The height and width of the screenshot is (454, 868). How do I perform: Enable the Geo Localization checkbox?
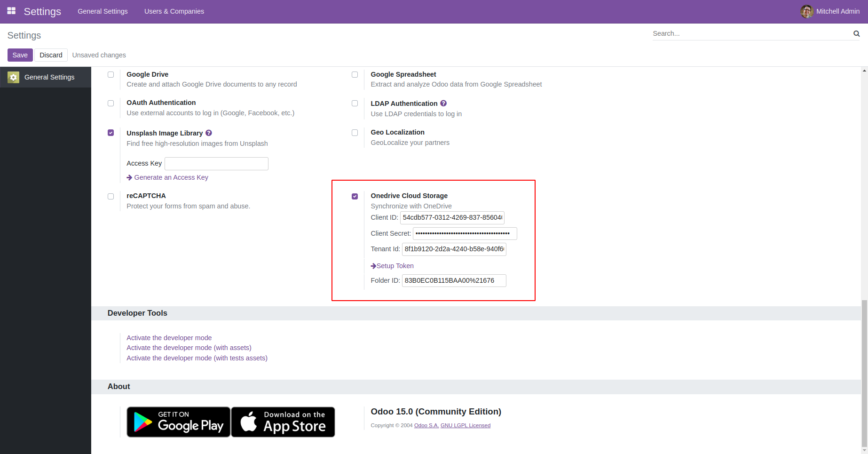click(x=355, y=133)
